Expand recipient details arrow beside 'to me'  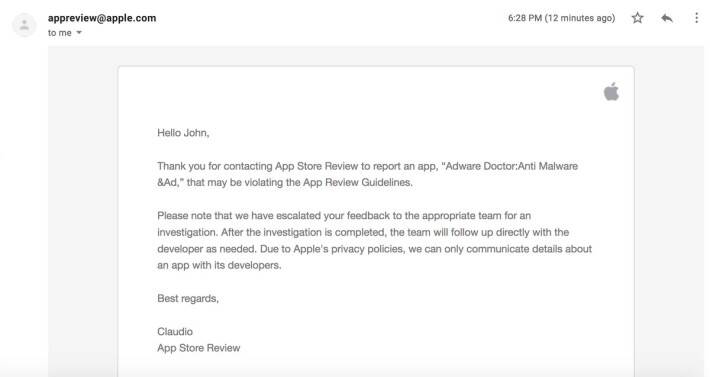click(x=79, y=33)
